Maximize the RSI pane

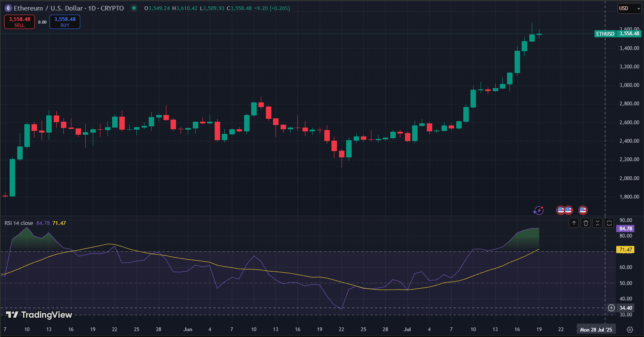point(610,223)
